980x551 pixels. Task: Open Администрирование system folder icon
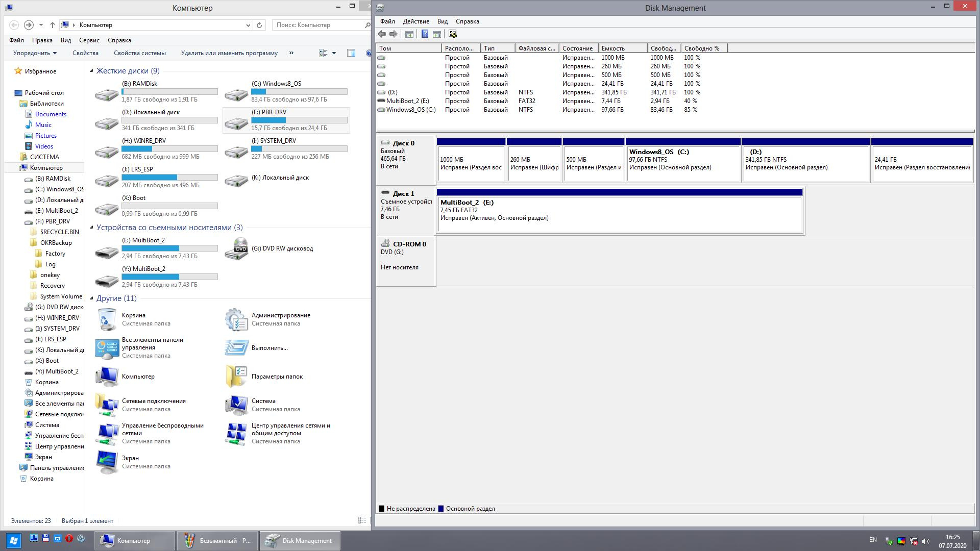[236, 319]
